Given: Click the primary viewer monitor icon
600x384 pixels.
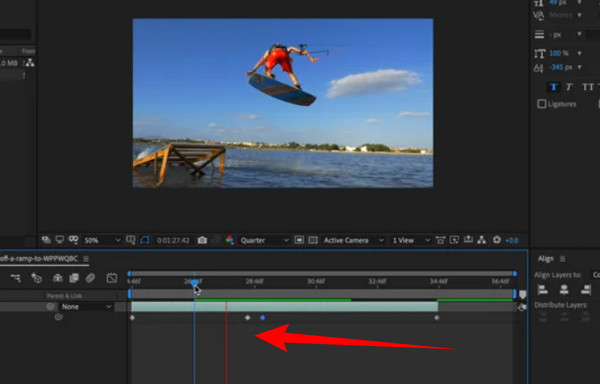Looking at the screenshot, I should point(59,240).
